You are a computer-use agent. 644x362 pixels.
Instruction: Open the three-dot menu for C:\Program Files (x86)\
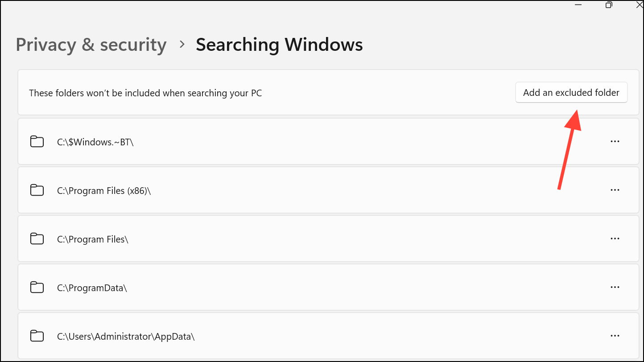coord(615,190)
